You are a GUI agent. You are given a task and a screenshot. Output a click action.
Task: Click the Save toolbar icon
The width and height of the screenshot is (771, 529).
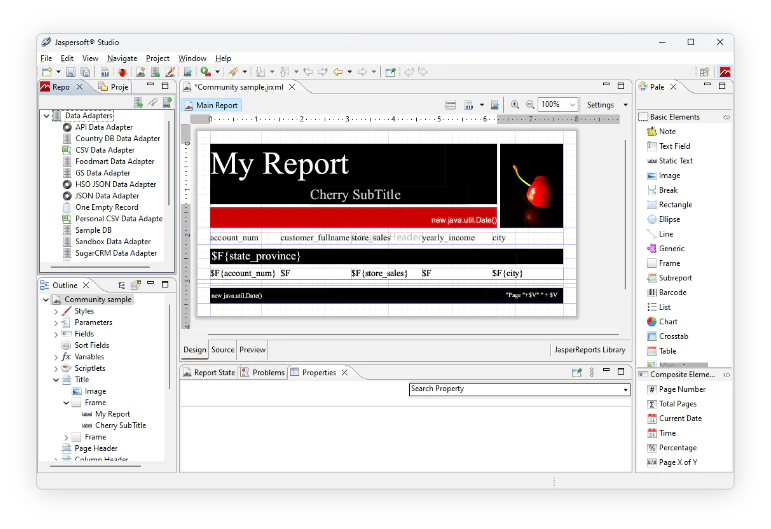coord(71,72)
